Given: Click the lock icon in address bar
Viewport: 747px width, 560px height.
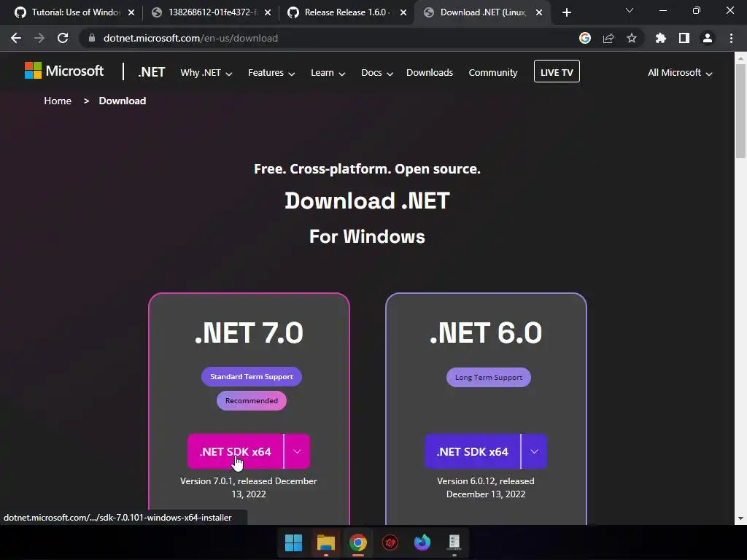Looking at the screenshot, I should pyautogui.click(x=92, y=38).
